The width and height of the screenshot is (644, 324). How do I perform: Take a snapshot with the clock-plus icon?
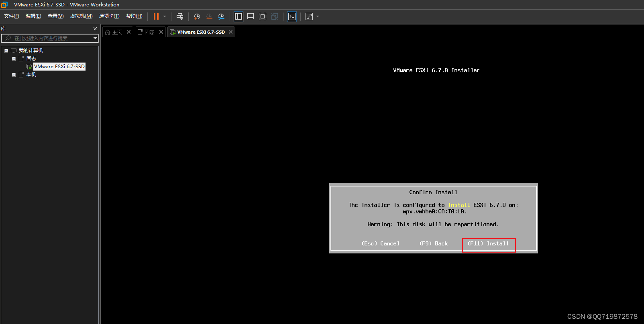197,16
